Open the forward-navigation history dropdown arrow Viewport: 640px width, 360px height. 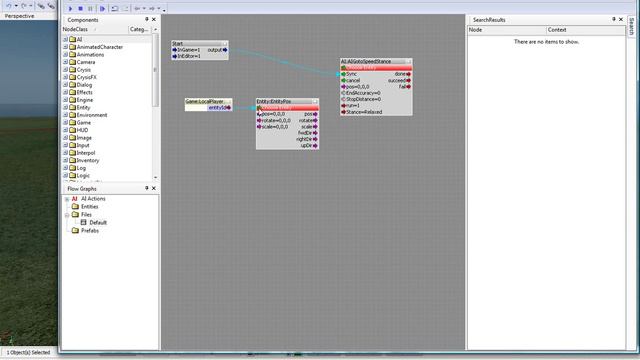point(159,9)
